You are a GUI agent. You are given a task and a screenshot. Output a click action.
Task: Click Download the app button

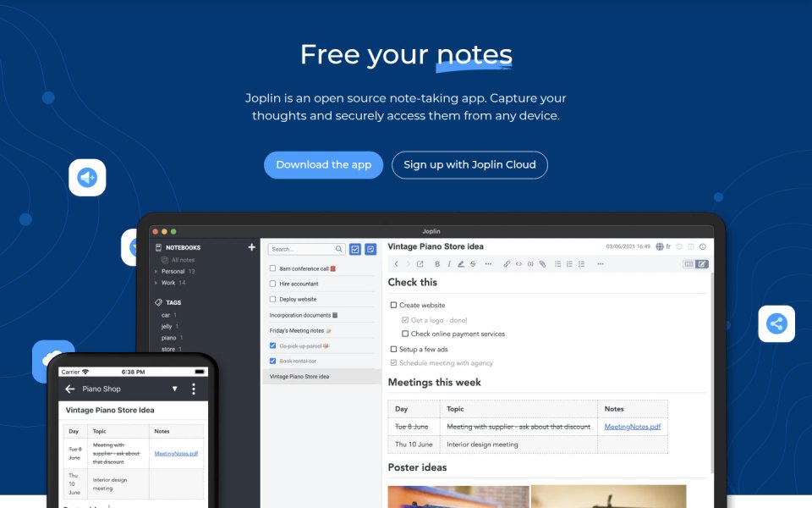point(323,165)
